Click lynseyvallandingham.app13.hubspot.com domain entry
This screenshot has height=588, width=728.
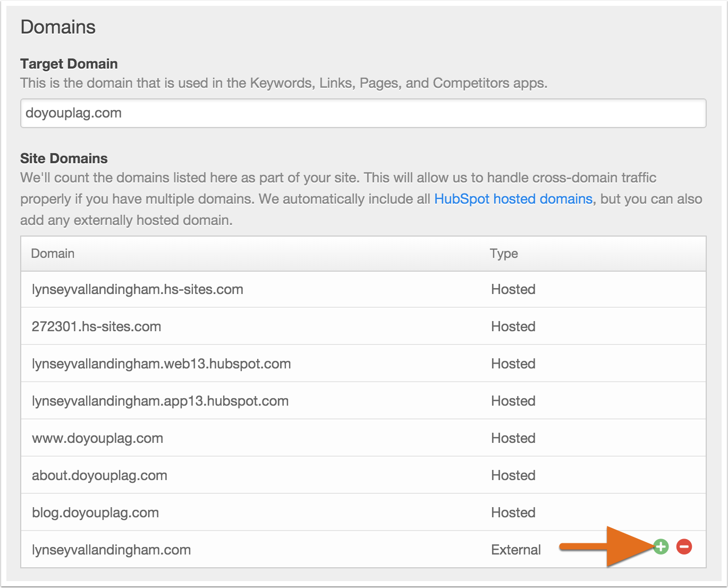tap(160, 401)
